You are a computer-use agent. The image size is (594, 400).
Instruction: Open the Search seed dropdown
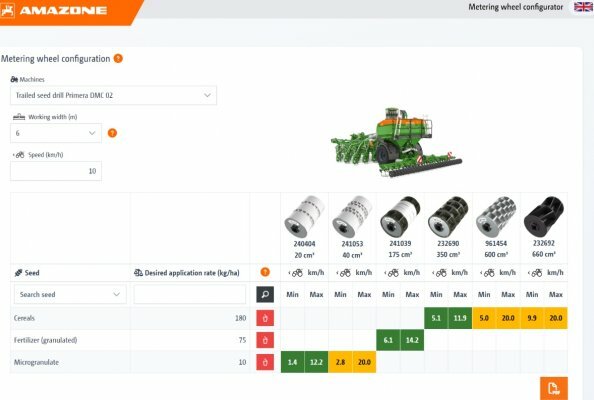[70, 294]
